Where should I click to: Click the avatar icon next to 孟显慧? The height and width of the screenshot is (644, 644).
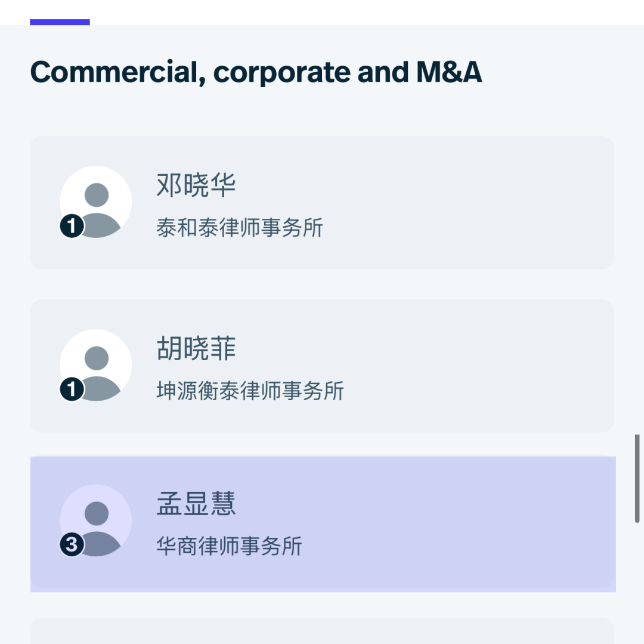click(97, 520)
